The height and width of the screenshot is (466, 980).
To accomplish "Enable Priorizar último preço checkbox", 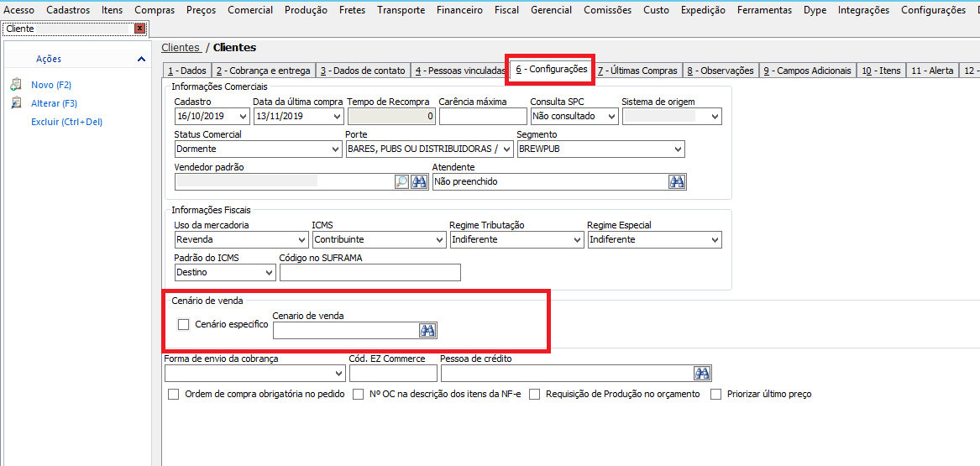I will click(x=716, y=394).
